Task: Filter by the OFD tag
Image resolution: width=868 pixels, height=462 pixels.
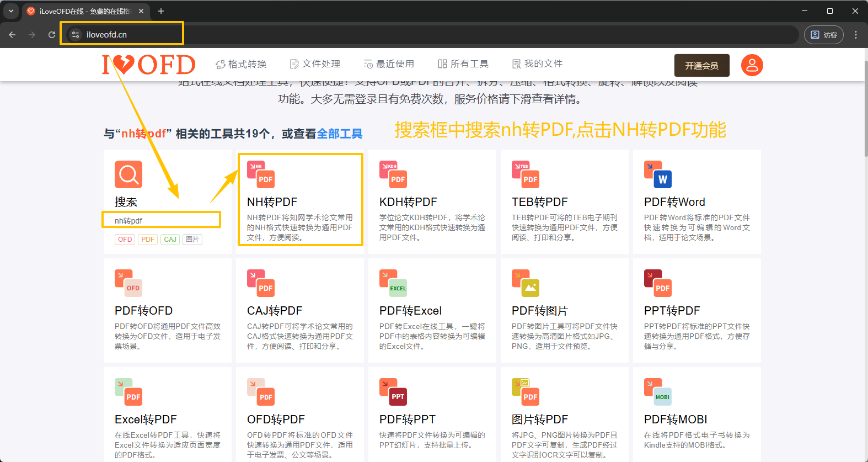Action: 125,239
